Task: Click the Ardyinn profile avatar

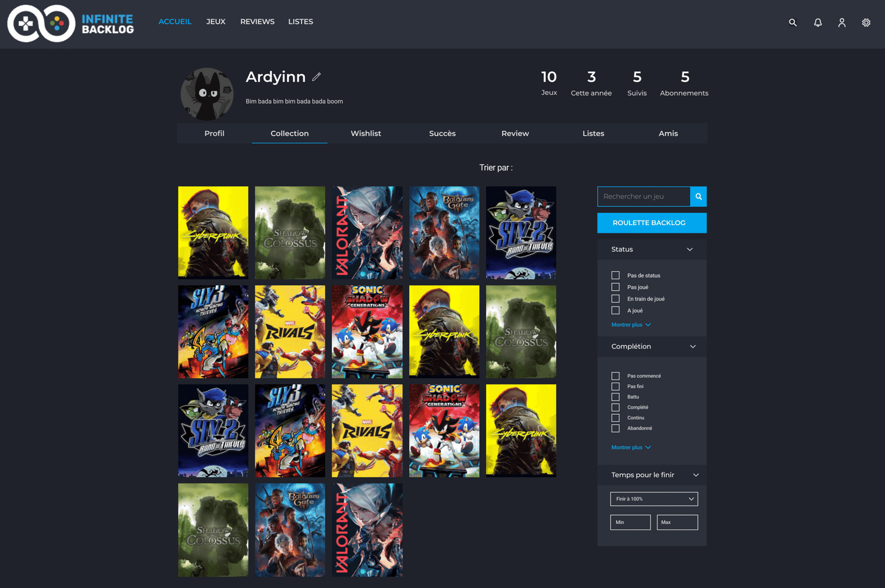Action: coord(207,94)
